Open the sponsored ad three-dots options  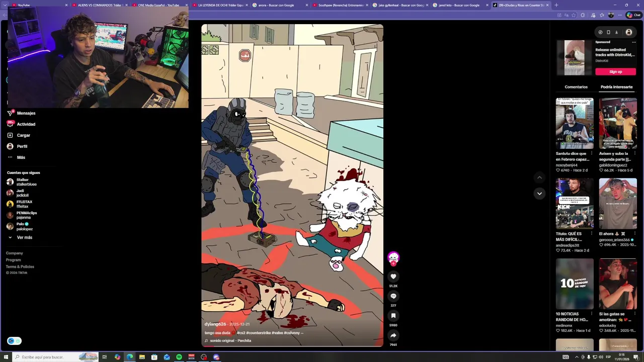coord(633,42)
